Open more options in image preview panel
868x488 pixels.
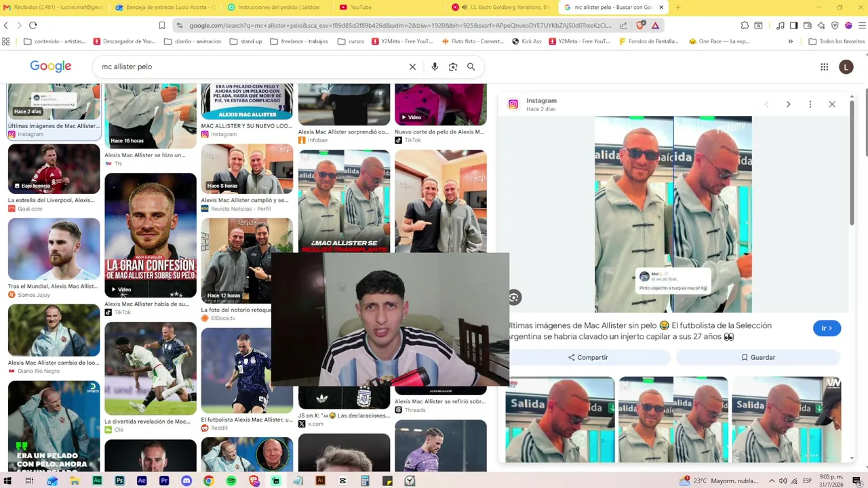pyautogui.click(x=810, y=104)
